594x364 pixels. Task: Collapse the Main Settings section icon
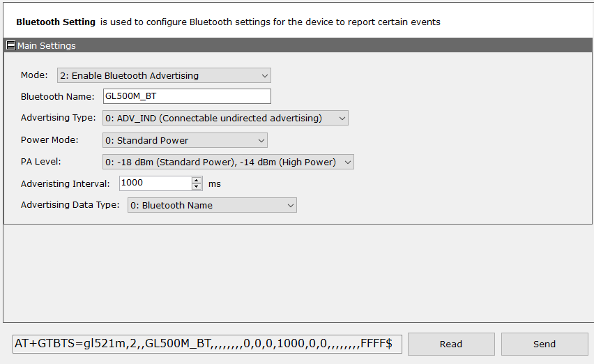coord(11,46)
